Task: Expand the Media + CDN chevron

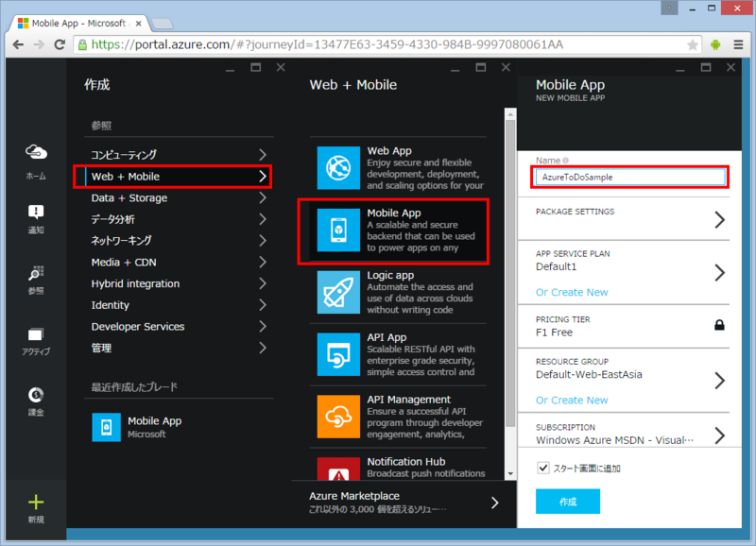Action: [263, 263]
